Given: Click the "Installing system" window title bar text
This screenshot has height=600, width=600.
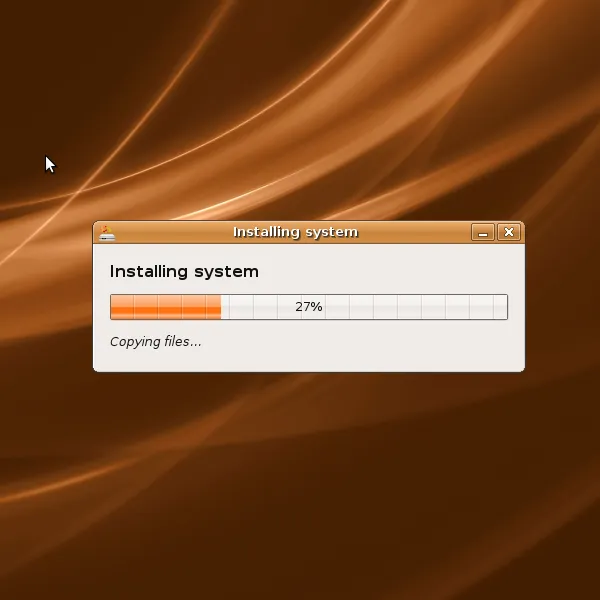Looking at the screenshot, I should click(295, 232).
